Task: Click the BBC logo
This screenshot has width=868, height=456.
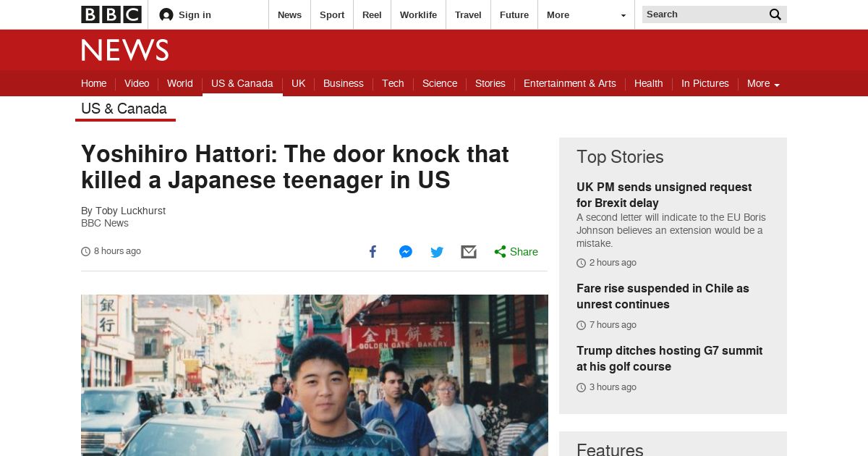Action: (x=111, y=14)
